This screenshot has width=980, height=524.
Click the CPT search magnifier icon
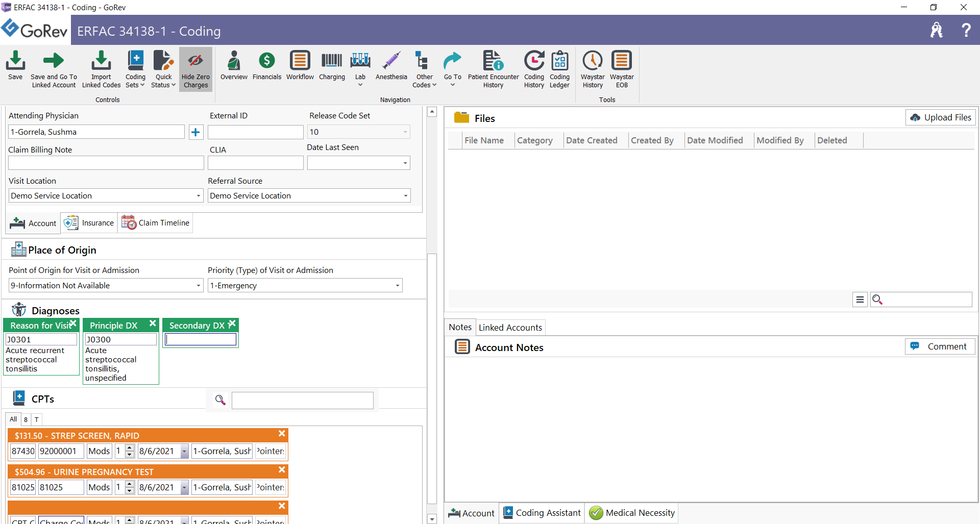point(220,400)
